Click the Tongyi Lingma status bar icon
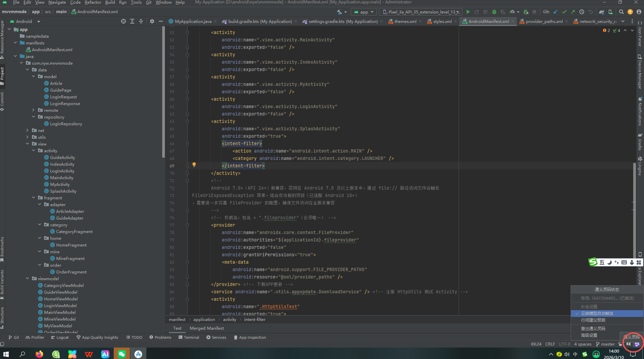This screenshot has height=359, width=644. point(637,344)
